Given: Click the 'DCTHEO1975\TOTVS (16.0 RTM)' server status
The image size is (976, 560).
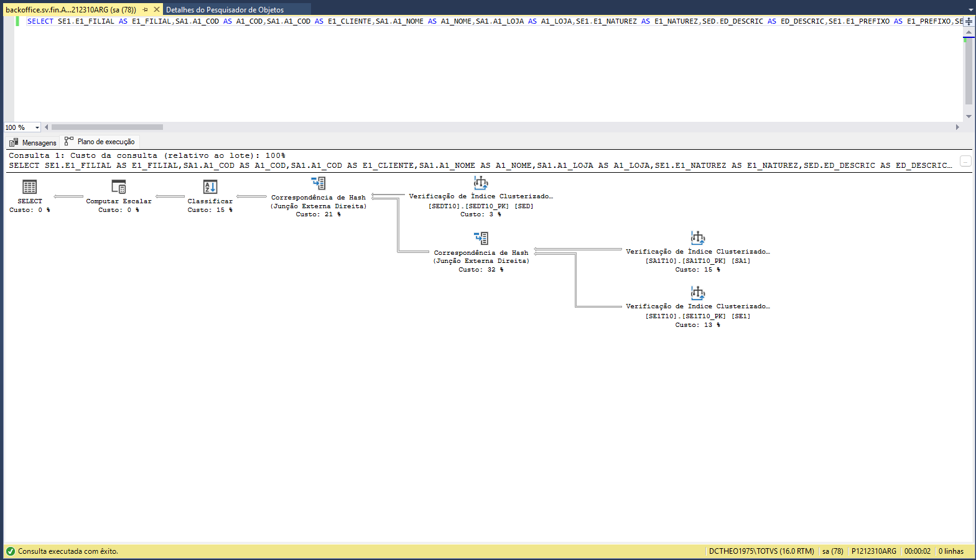Looking at the screenshot, I should [x=761, y=551].
